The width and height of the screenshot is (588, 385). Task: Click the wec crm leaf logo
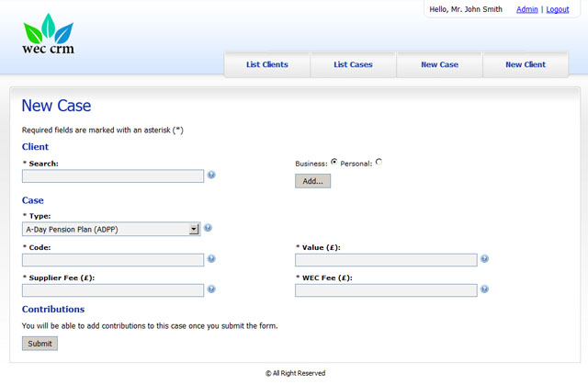[x=48, y=33]
